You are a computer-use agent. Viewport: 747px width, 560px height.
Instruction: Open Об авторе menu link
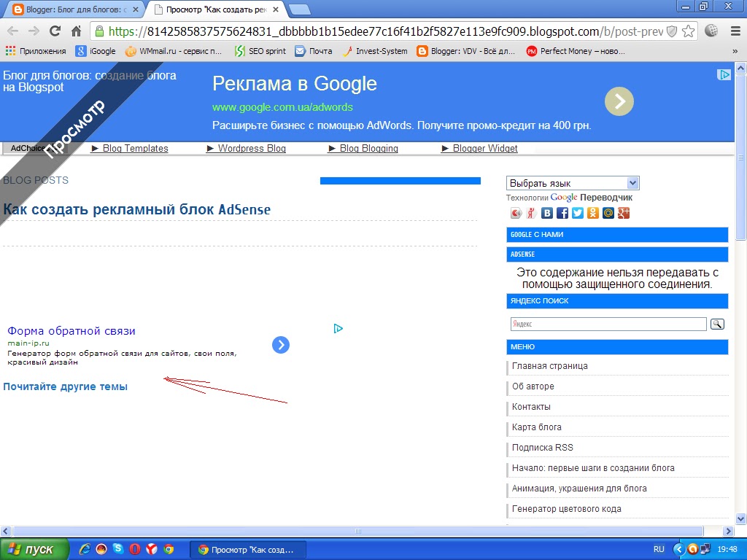click(533, 386)
